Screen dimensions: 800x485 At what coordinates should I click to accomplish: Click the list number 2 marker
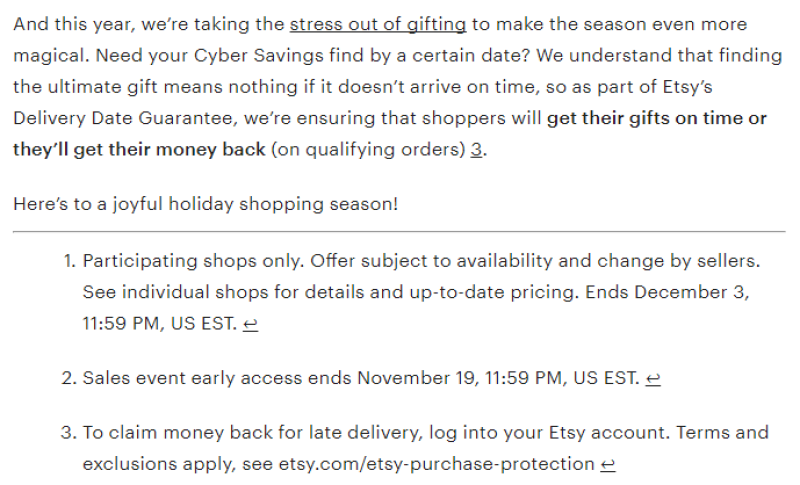pyautogui.click(x=68, y=378)
